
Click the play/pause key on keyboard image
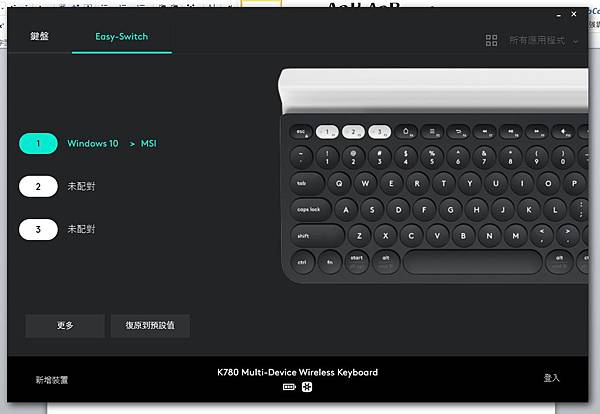click(x=511, y=132)
